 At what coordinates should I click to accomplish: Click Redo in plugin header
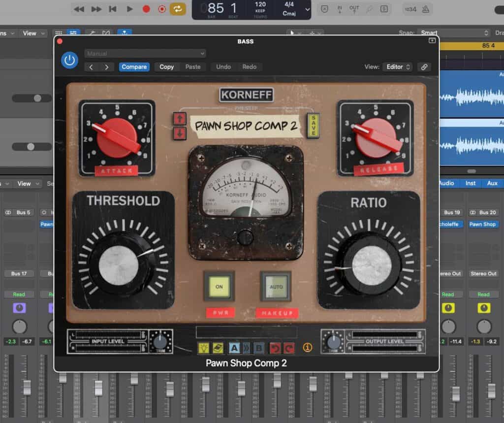point(250,67)
